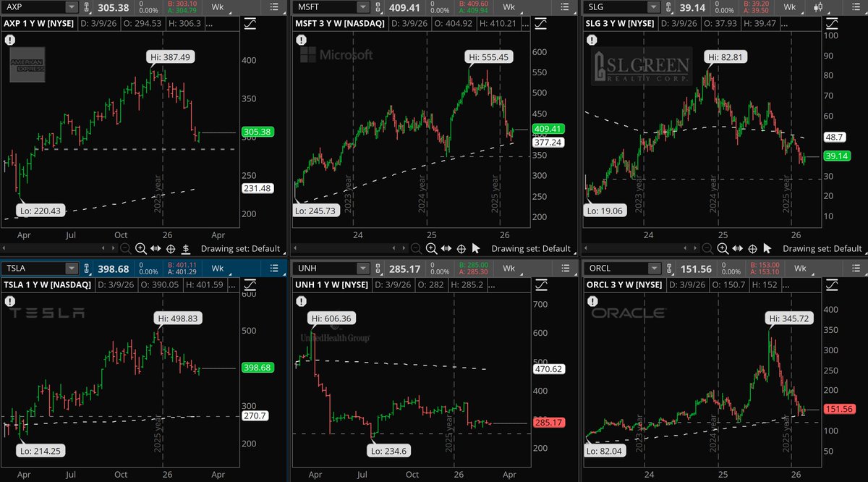Click the chain link icon beside the UNH symbol box
The image size is (868, 482).
pyautogui.click(x=378, y=269)
